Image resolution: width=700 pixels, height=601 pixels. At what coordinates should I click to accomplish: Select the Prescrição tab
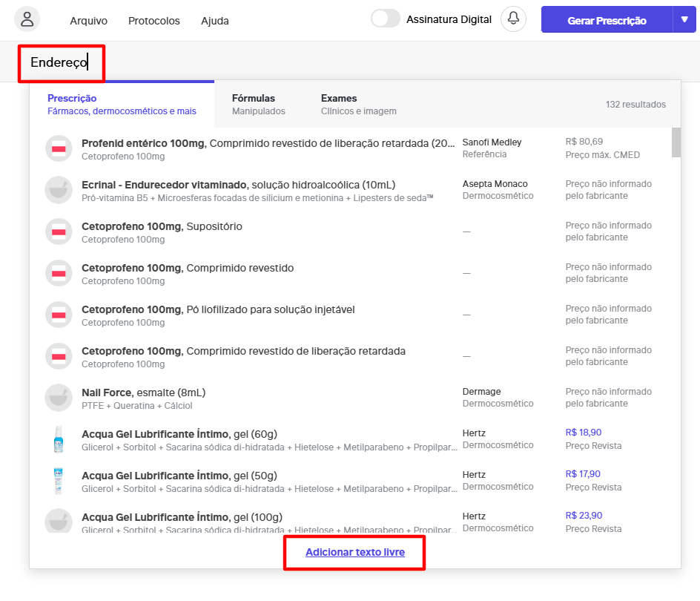coord(122,105)
